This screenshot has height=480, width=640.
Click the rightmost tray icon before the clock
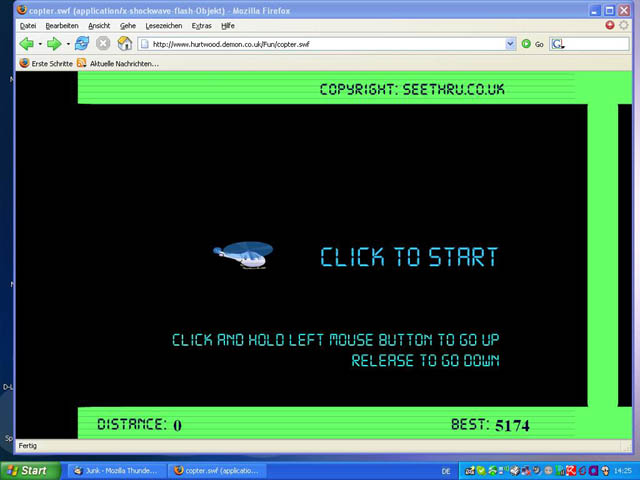(x=605, y=471)
